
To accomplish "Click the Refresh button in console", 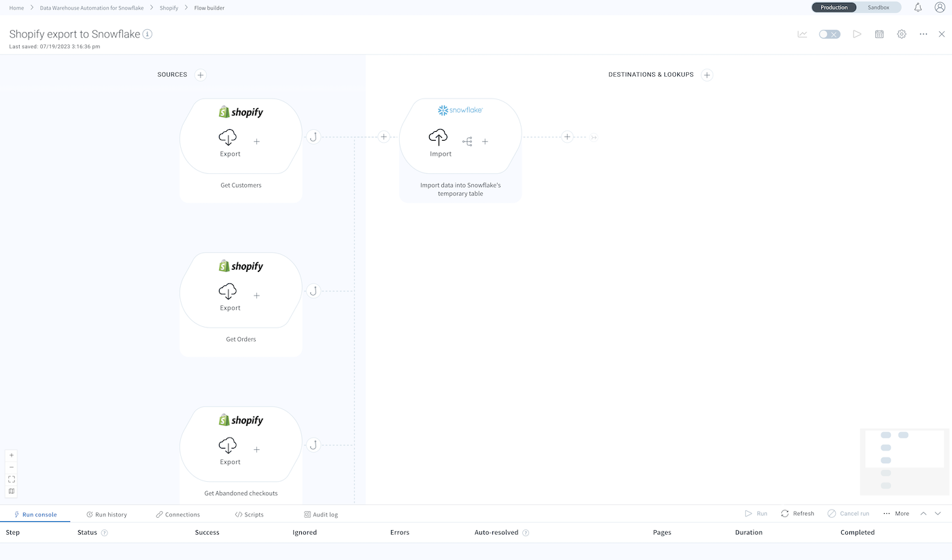I will [798, 514].
